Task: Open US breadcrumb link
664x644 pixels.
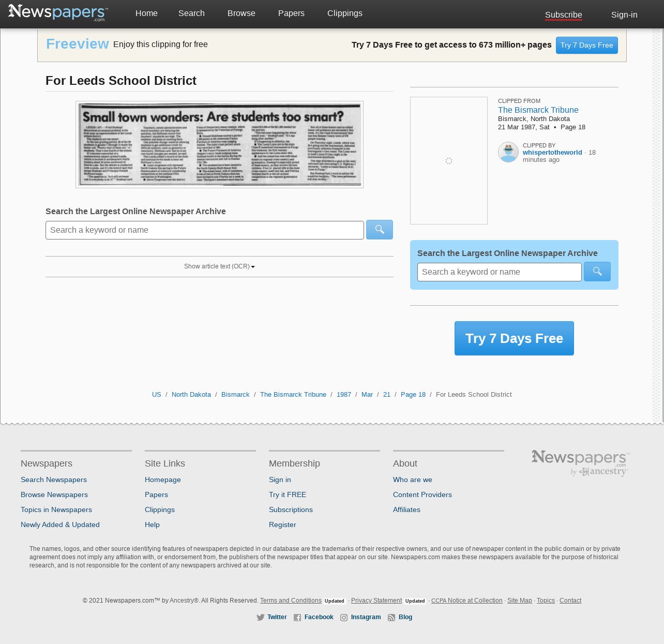Action: point(157,395)
